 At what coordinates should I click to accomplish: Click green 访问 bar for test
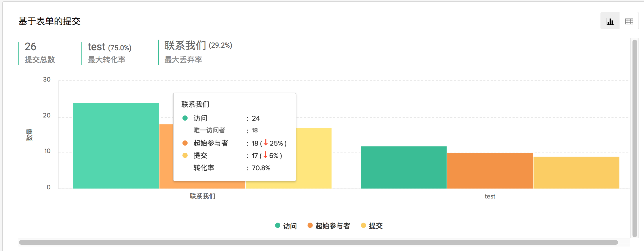pyautogui.click(x=403, y=167)
